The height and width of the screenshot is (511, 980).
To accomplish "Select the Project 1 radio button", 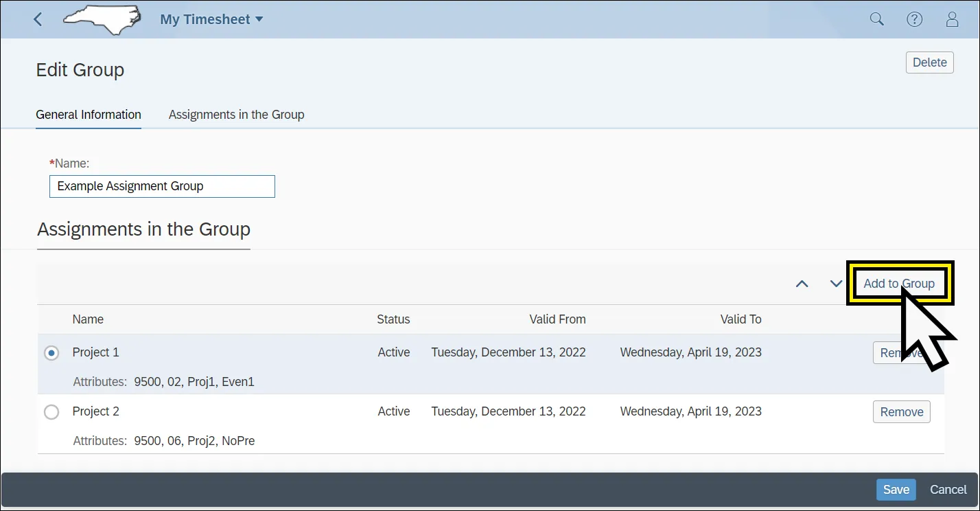I will pyautogui.click(x=51, y=353).
